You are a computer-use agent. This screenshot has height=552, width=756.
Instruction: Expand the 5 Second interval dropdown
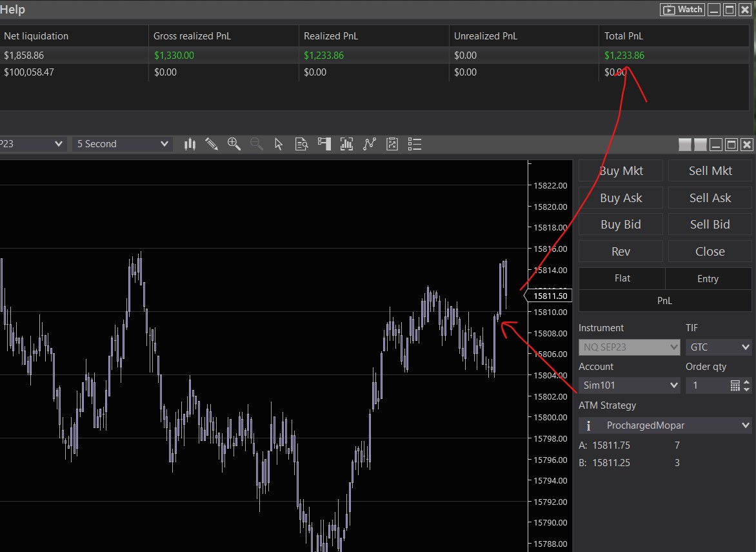[x=123, y=144]
